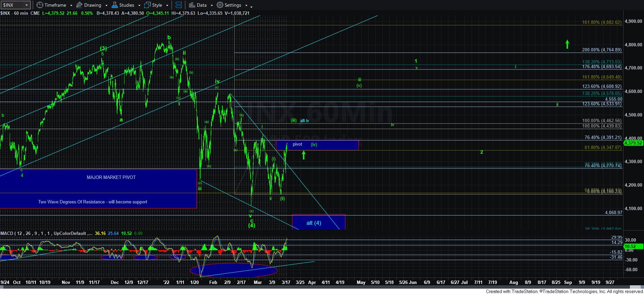Click the green '(3)' wave label
This screenshot has width=644, height=294.
coord(103,48)
